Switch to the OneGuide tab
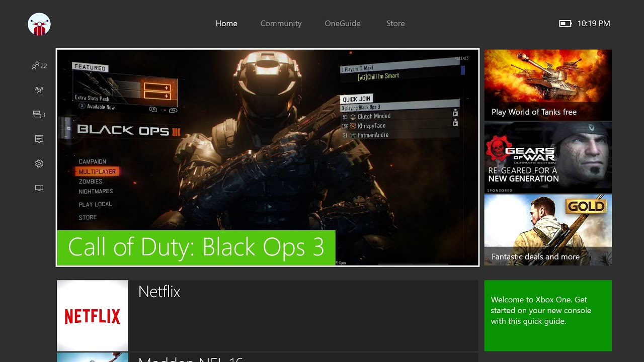644x362 pixels. [x=343, y=24]
